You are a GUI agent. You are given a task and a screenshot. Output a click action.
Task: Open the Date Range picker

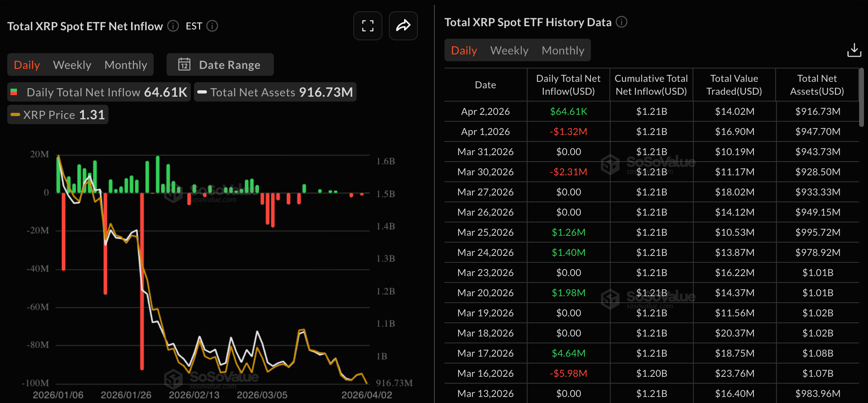click(x=220, y=64)
